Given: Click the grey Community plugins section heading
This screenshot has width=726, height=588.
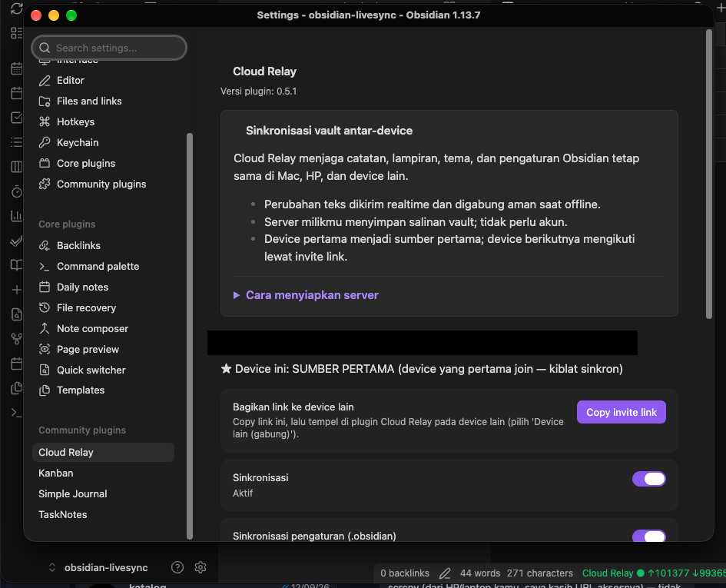Looking at the screenshot, I should pyautogui.click(x=82, y=430).
